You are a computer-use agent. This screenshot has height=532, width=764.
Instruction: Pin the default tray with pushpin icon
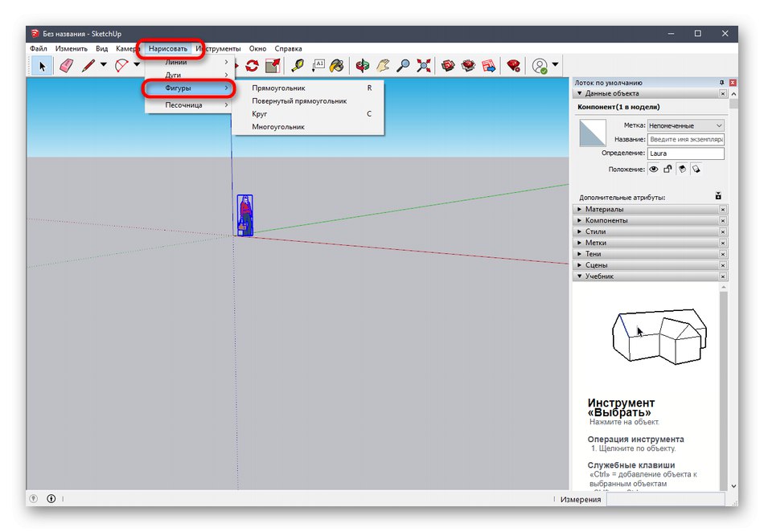click(x=721, y=83)
